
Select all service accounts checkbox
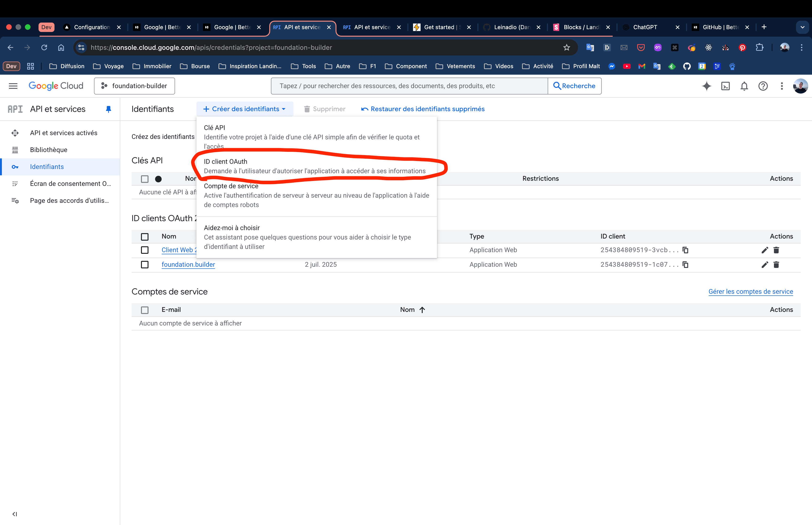click(x=145, y=310)
